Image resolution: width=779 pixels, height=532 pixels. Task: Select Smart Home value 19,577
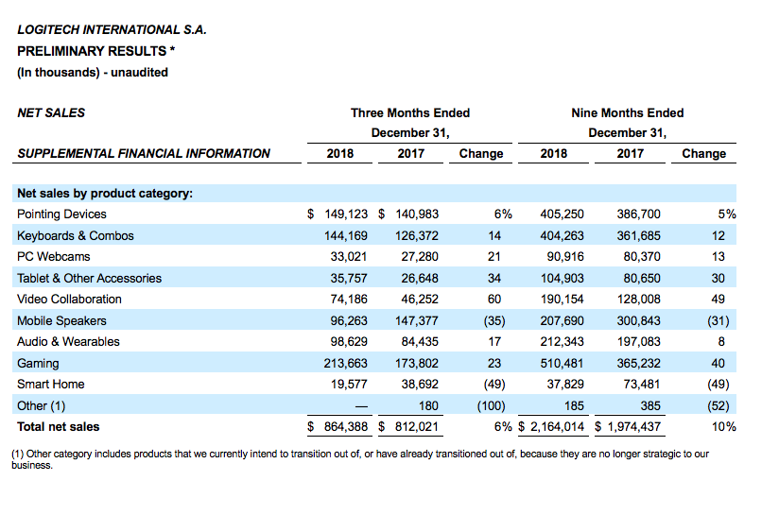pos(349,385)
